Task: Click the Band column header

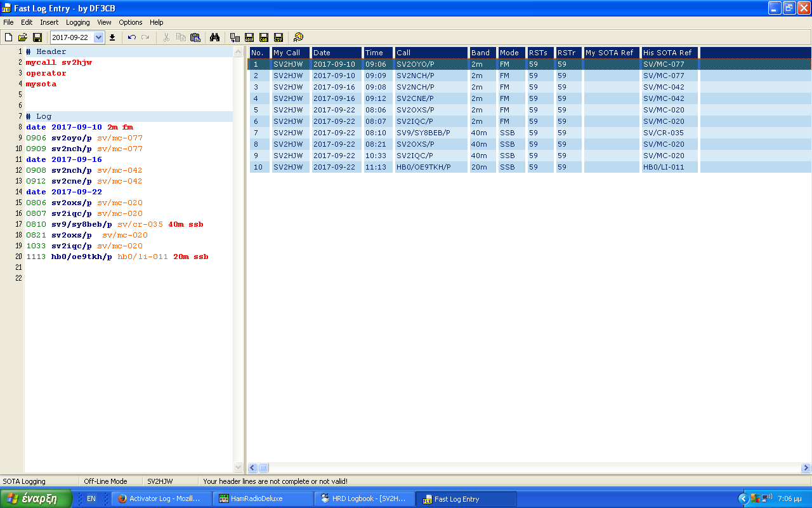Action: (x=483, y=53)
